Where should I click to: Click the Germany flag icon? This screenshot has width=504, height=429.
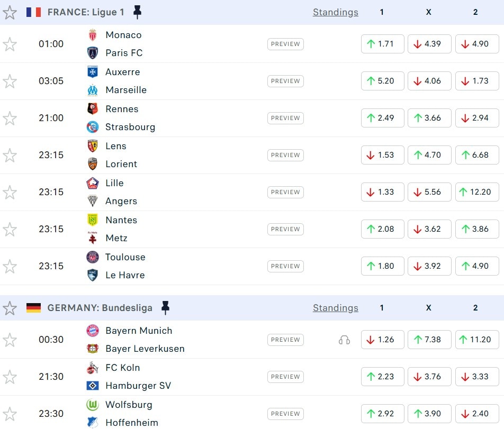coord(33,308)
